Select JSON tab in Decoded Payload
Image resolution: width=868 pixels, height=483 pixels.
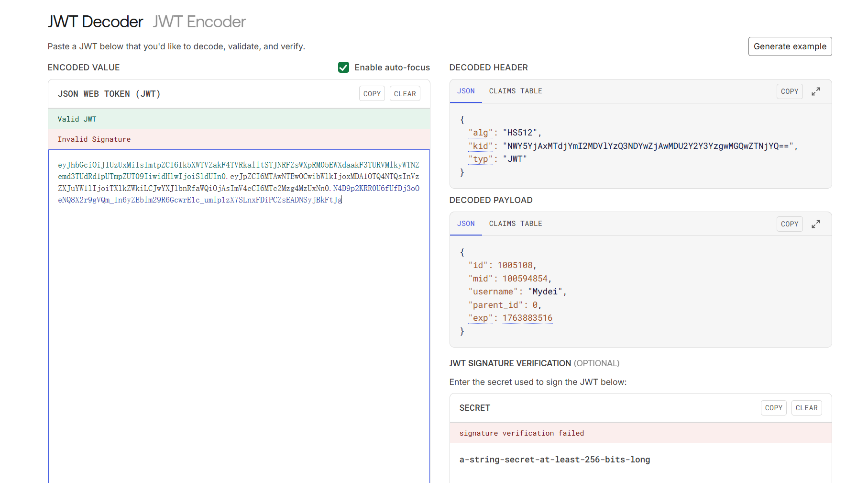click(x=465, y=224)
